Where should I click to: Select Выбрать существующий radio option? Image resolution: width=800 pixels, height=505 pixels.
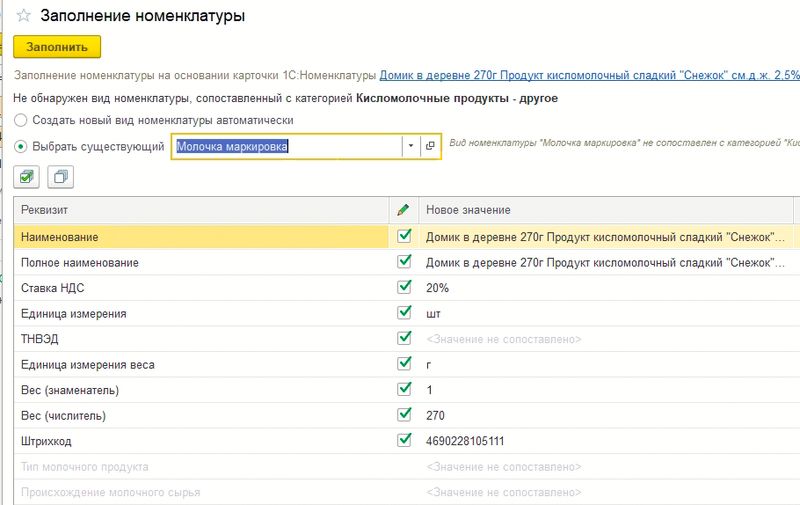20,147
